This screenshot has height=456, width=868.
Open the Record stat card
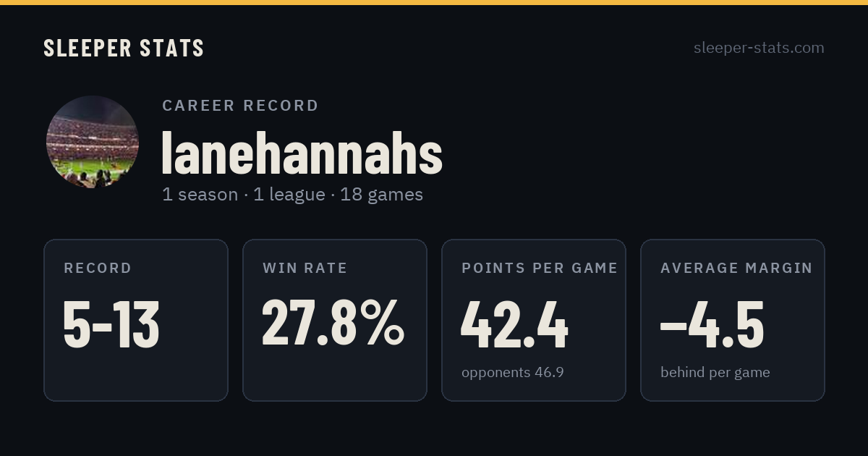tap(136, 320)
